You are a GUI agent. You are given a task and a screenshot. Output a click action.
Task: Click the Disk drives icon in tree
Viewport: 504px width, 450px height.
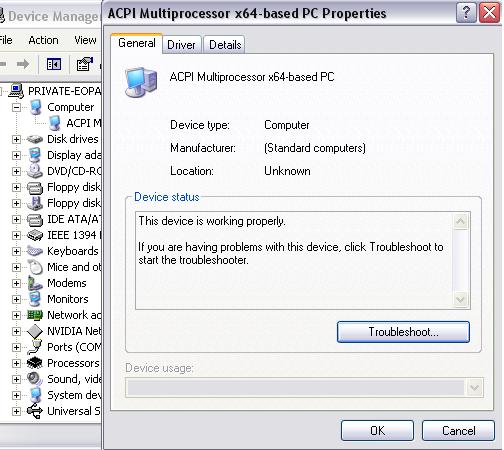[x=35, y=139]
